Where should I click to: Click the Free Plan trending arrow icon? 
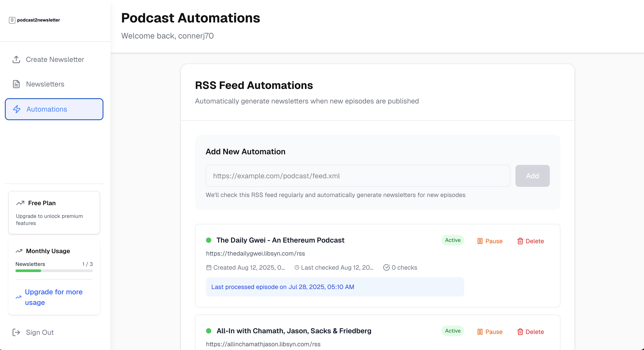(x=20, y=203)
